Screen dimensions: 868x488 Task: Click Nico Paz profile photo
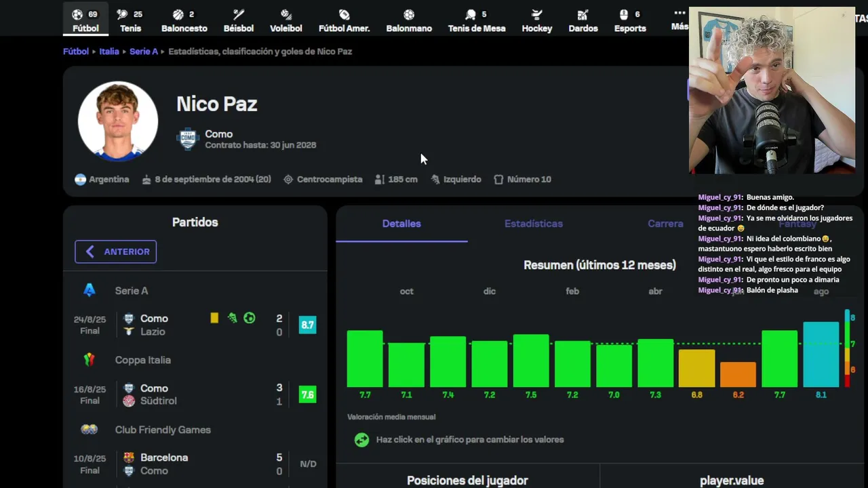coord(118,121)
